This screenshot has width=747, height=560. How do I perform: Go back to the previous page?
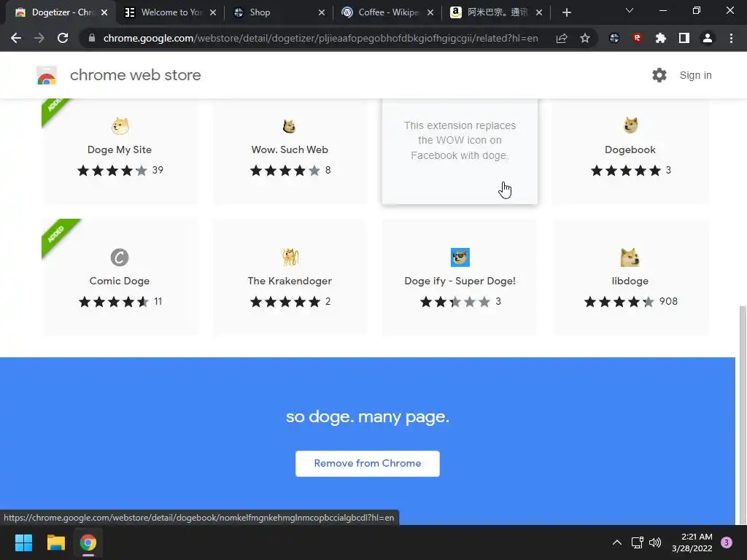click(x=16, y=38)
